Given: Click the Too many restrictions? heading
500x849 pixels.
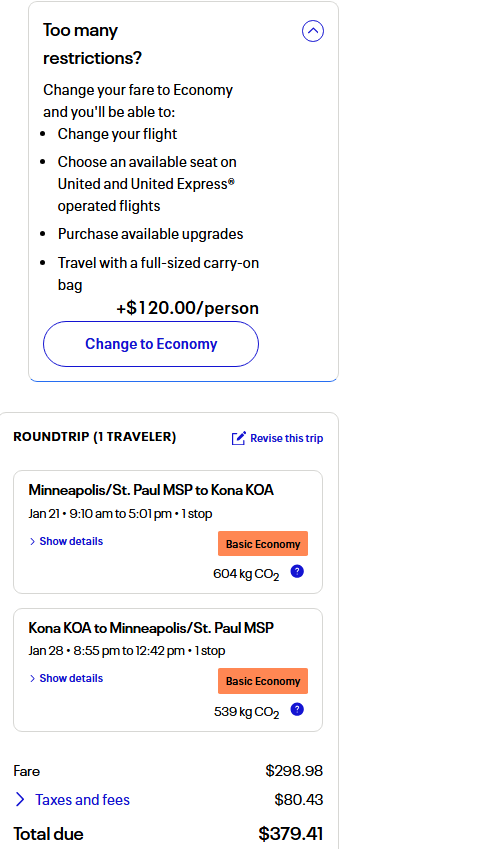Looking at the screenshot, I should (92, 44).
